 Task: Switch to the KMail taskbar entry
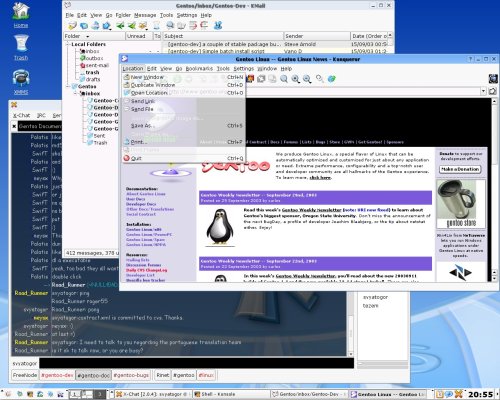tap(309, 394)
